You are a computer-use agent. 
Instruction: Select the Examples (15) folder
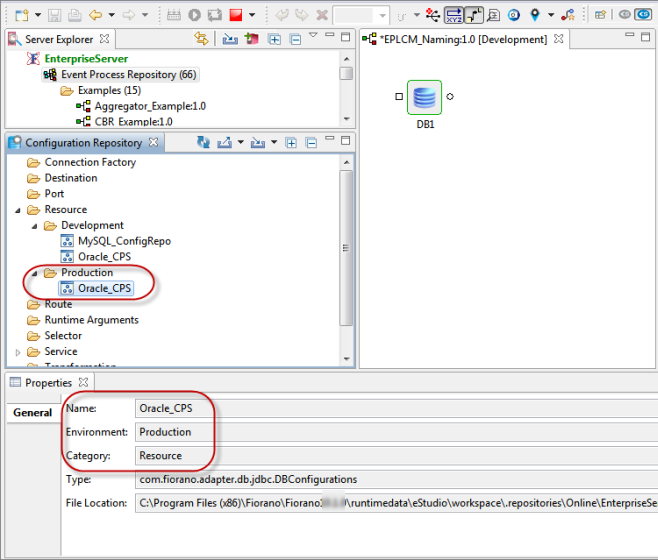point(109,91)
